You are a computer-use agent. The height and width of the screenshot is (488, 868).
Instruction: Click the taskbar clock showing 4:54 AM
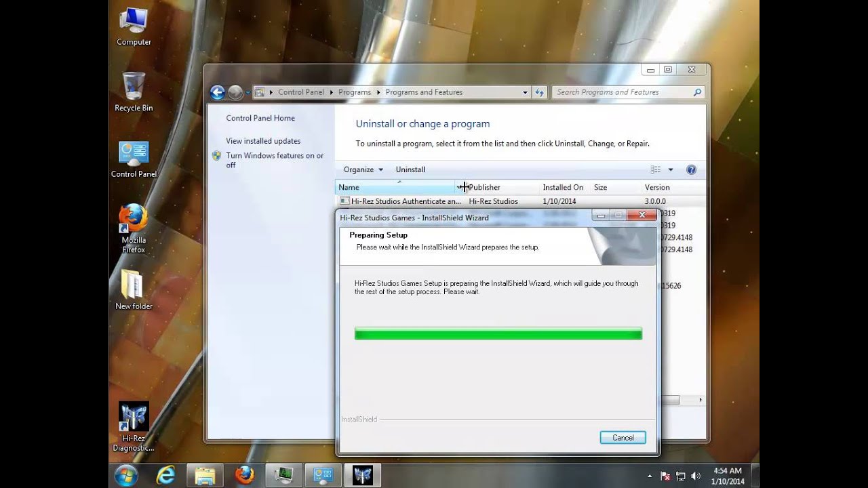(x=728, y=476)
